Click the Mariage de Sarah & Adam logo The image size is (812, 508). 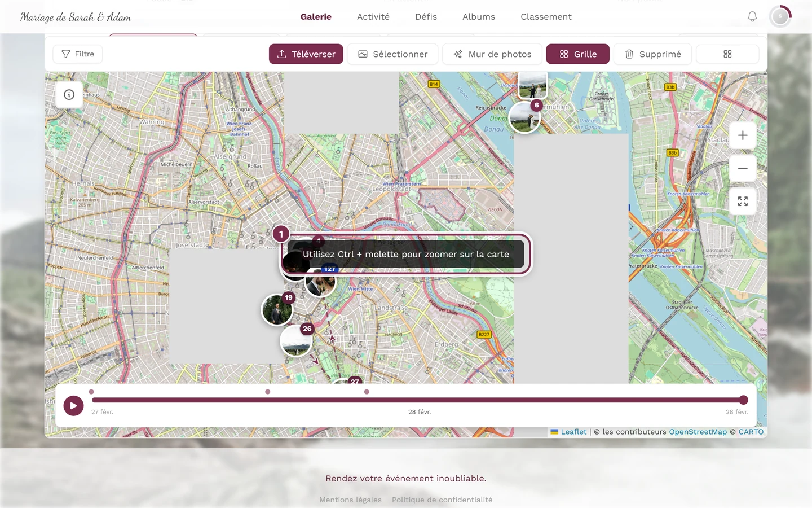click(x=76, y=17)
